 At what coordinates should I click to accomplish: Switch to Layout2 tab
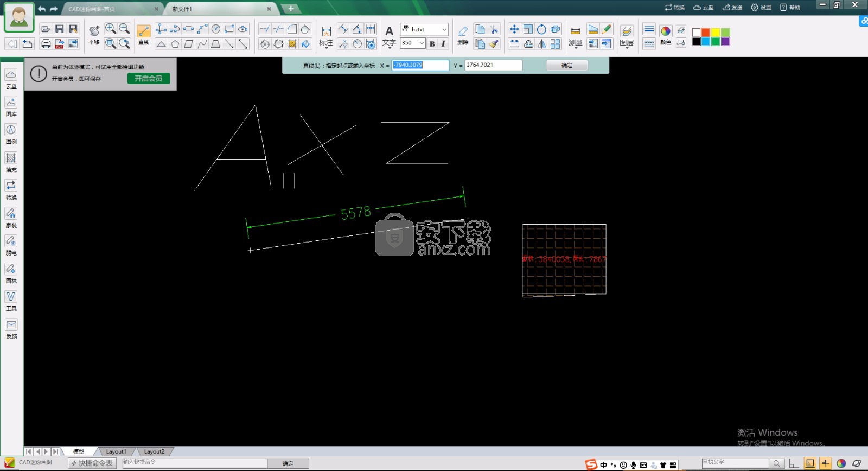coord(154,451)
